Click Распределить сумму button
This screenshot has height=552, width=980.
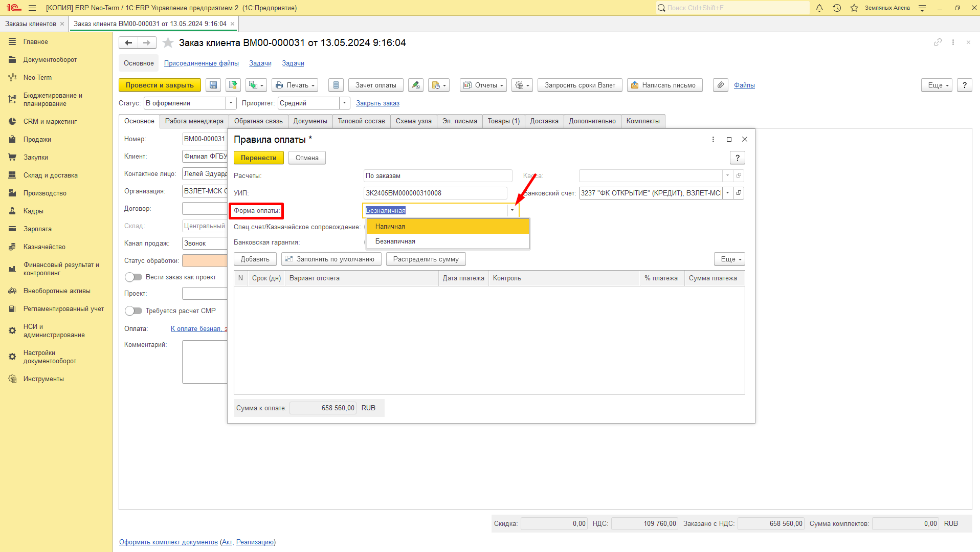(426, 259)
